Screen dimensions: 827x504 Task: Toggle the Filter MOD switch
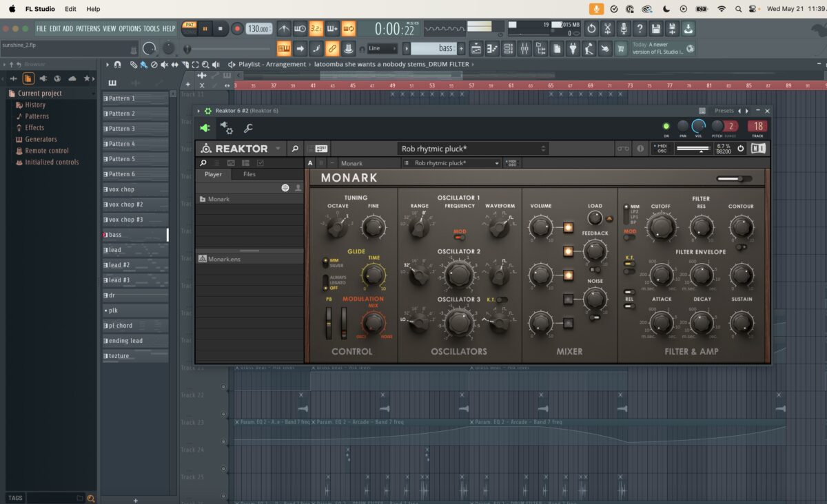coord(629,236)
